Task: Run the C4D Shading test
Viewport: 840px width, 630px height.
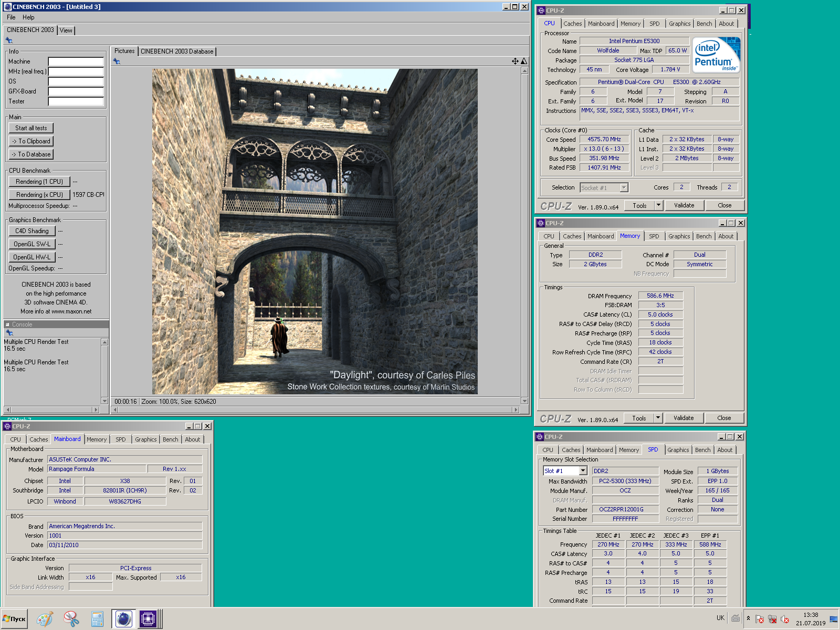Action: click(x=31, y=231)
